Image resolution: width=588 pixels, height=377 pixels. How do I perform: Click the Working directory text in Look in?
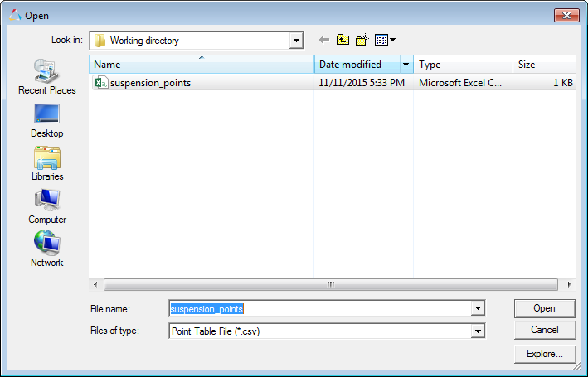coord(144,41)
